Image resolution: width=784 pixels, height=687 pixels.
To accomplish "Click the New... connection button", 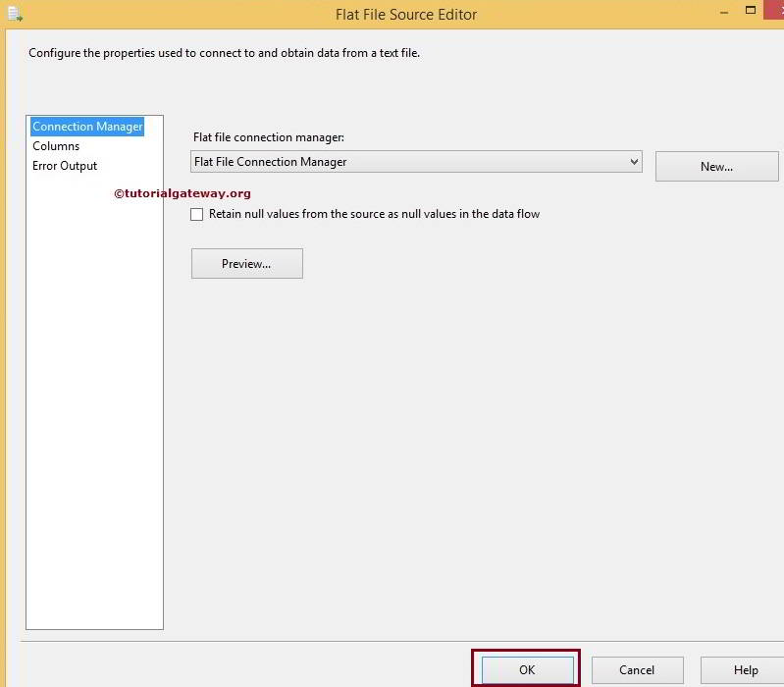I will click(716, 167).
